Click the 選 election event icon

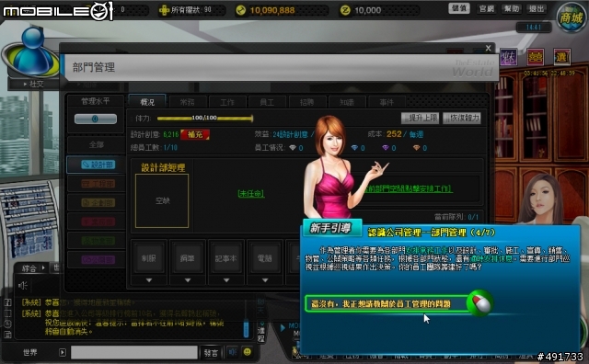click(x=561, y=57)
